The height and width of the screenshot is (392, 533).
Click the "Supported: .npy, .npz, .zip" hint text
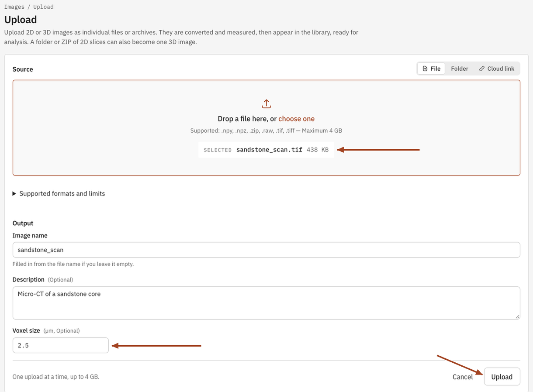click(x=266, y=131)
